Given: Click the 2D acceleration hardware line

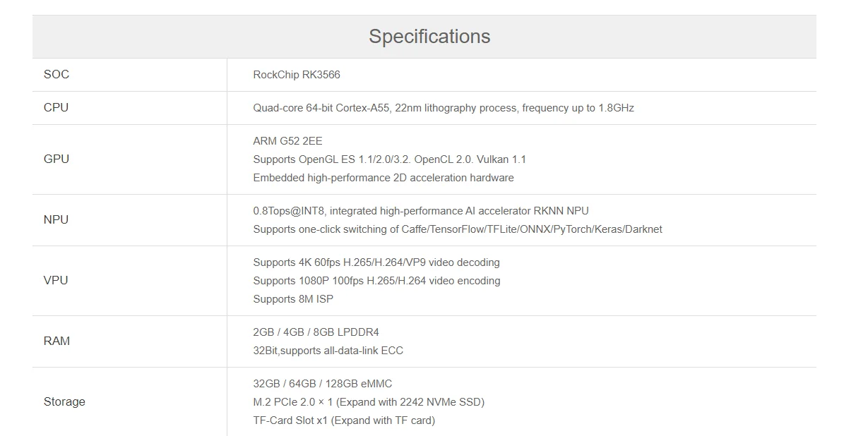Looking at the screenshot, I should (x=384, y=178).
